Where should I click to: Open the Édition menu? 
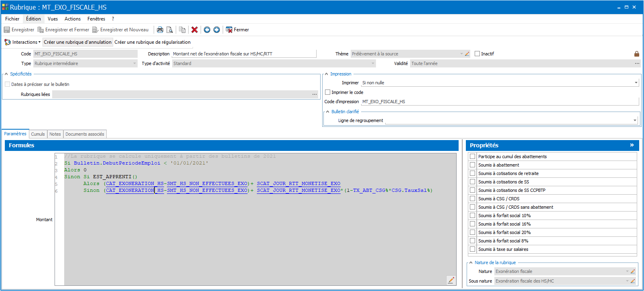click(34, 19)
